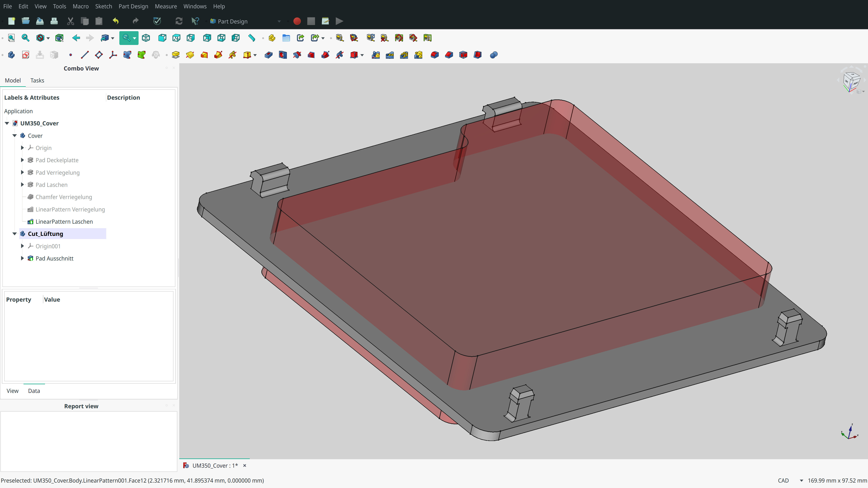Select LinearPattern Laschen in the tree
The image size is (868, 488).
(x=64, y=222)
